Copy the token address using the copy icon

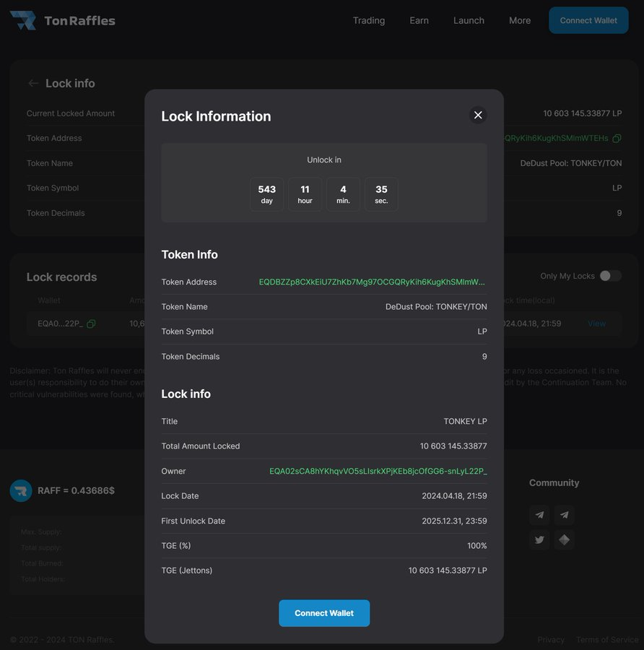pyautogui.click(x=617, y=138)
